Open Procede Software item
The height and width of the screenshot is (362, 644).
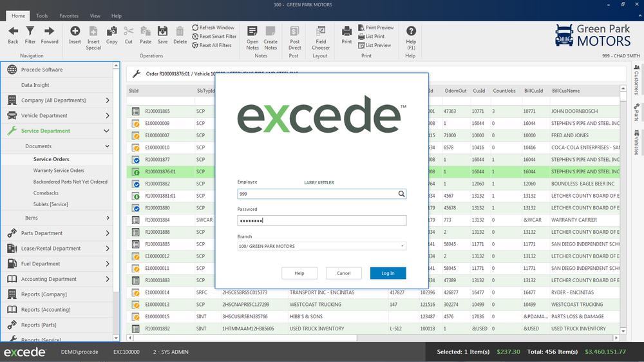point(42,70)
